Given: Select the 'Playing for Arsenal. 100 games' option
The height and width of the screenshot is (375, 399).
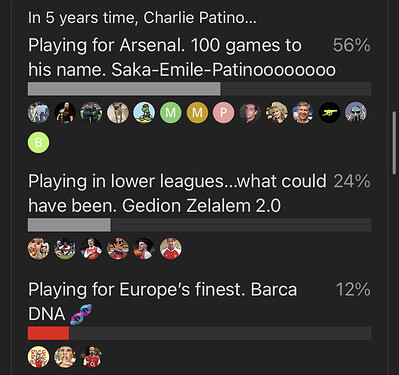Looking at the screenshot, I should [x=182, y=57].
